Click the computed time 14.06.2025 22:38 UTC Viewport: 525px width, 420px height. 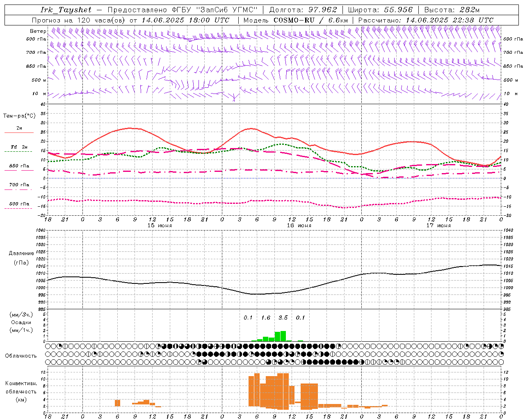(450, 20)
